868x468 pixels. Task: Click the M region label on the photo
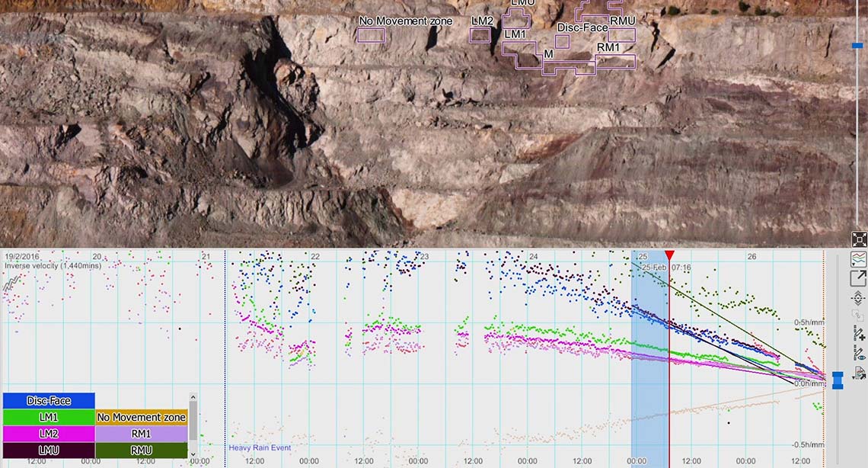pyautogui.click(x=548, y=53)
